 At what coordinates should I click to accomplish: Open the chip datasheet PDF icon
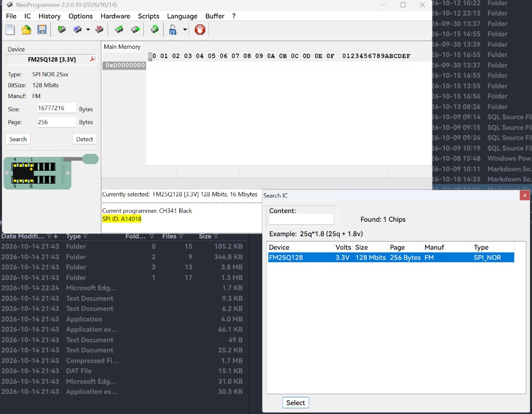92,59
